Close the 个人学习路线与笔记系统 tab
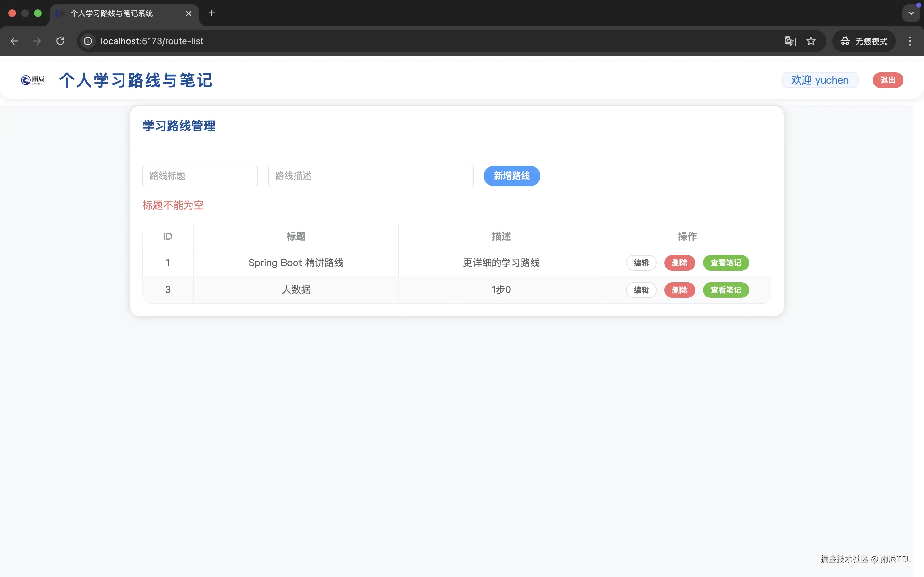924x577 pixels. pyautogui.click(x=188, y=13)
